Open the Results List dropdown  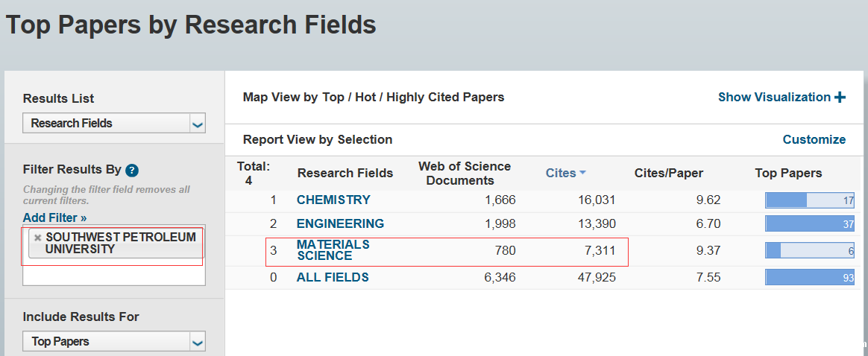(113, 124)
